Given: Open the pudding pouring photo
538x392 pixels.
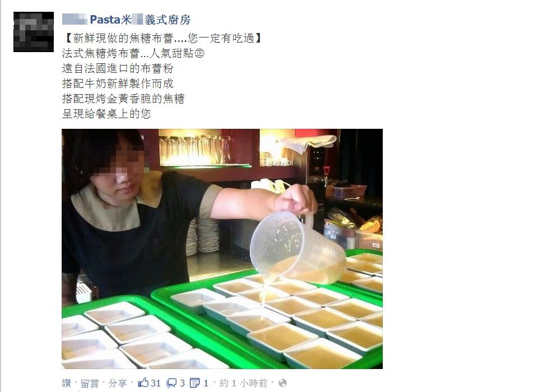Looking at the screenshot, I should click(x=222, y=249).
